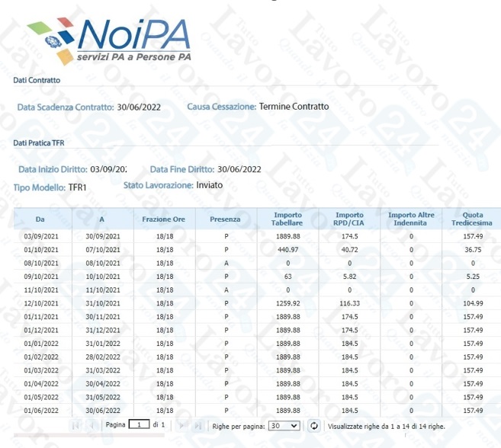Click the 63 Importo Tabellare cell
This screenshot has width=501, height=448.
pyautogui.click(x=288, y=277)
